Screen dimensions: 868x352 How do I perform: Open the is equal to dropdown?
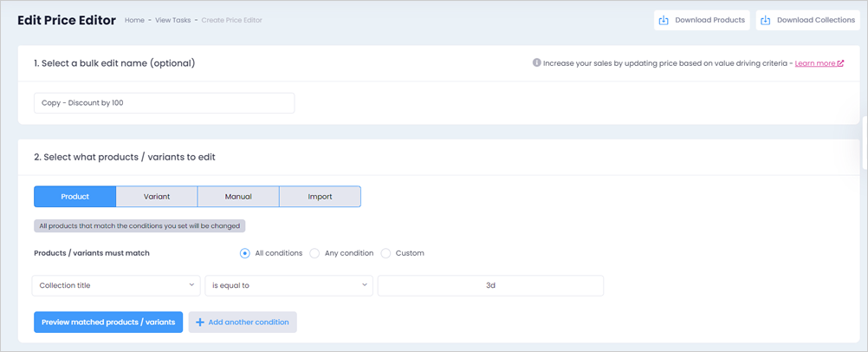click(x=289, y=285)
